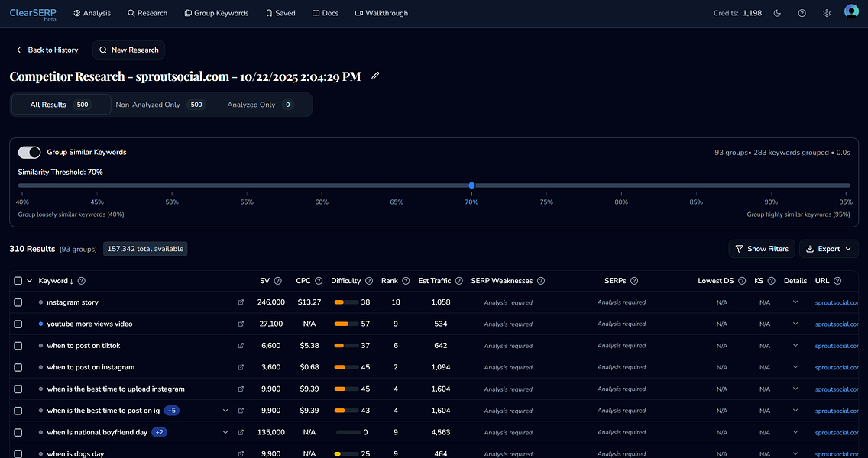The height and width of the screenshot is (458, 868).
Task: Open the Walkthrough link
Action: tap(381, 13)
